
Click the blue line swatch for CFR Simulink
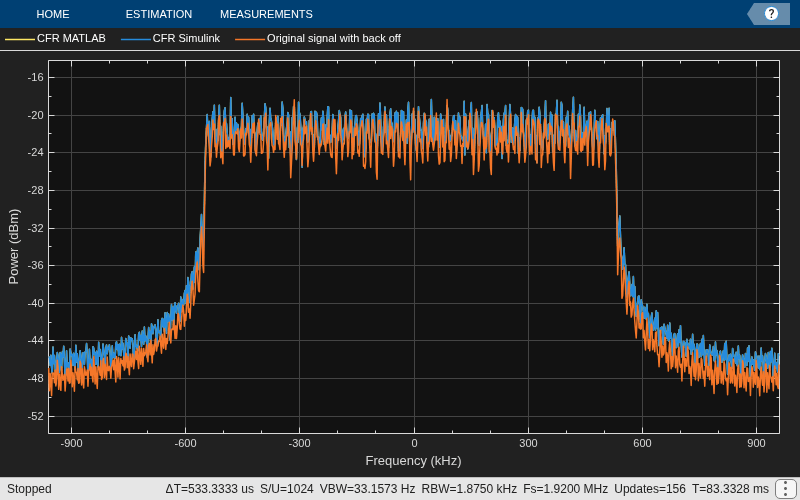click(136, 39)
